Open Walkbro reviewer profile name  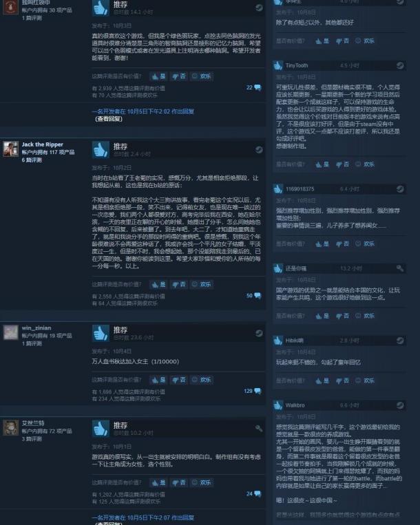click(295, 405)
